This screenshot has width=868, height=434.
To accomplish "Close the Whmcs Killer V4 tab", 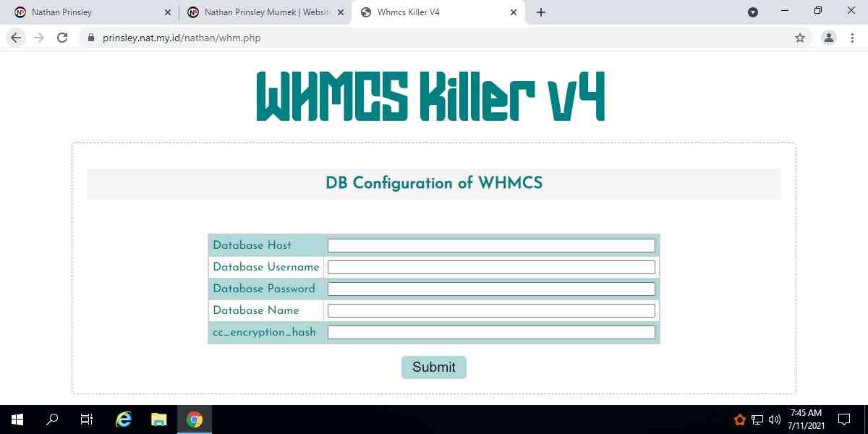I will [514, 12].
